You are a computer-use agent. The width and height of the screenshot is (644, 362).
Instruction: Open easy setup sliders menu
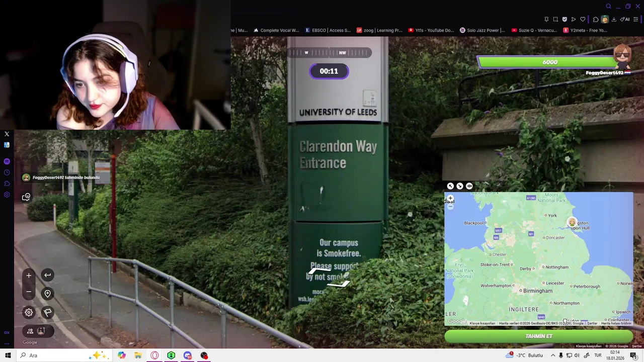point(636,20)
